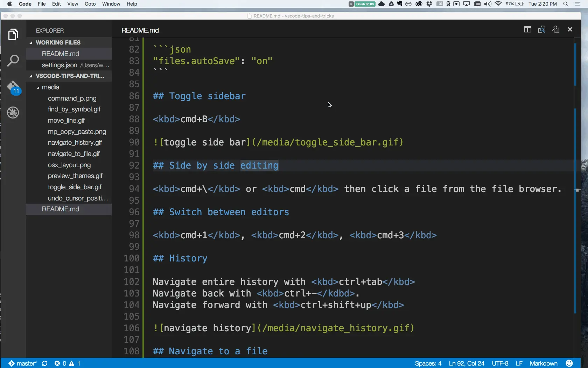Open the Help menu
Image resolution: width=588 pixels, height=368 pixels.
(132, 4)
